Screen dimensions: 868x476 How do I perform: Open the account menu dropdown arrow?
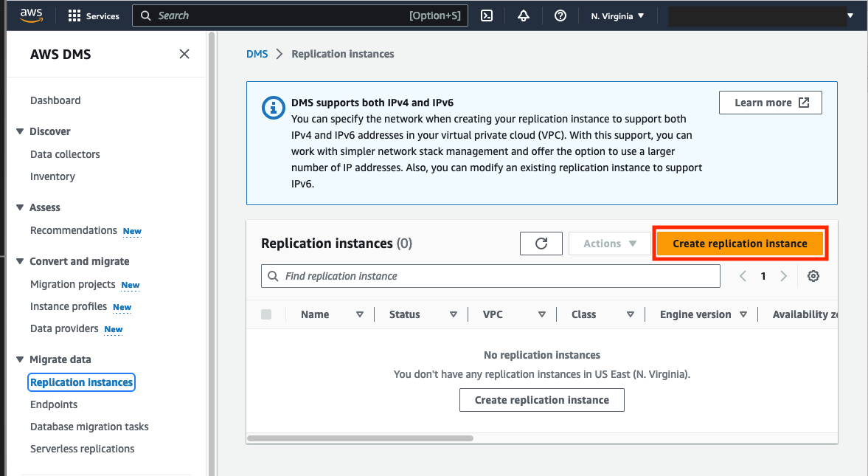850,15
